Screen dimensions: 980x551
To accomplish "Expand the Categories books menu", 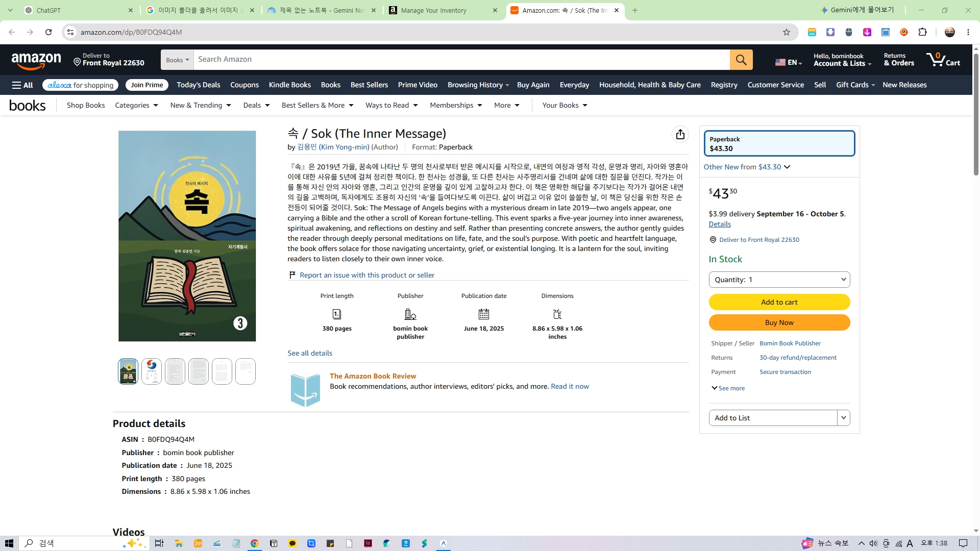I will [x=137, y=105].
